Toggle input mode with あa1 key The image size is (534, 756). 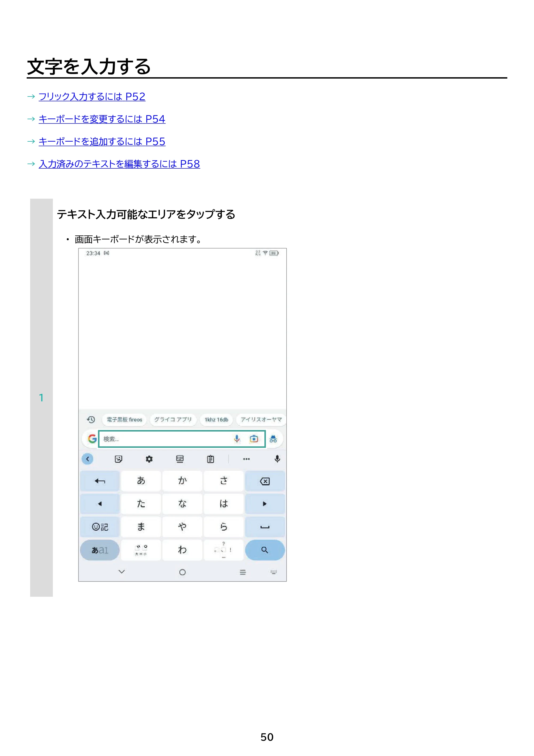click(x=100, y=550)
